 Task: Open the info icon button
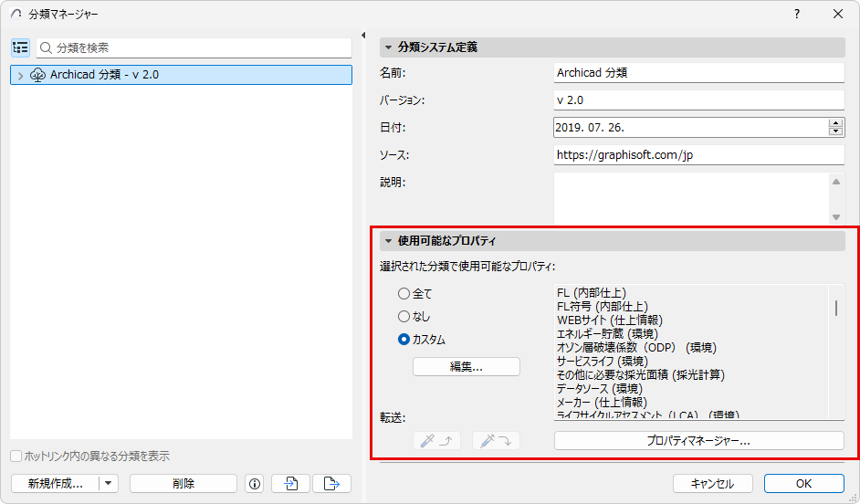coord(255,484)
